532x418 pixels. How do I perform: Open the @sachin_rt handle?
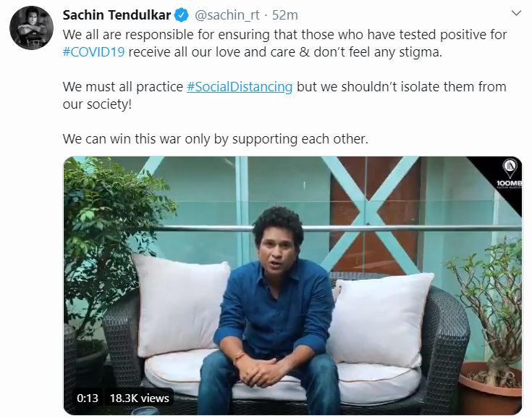click(x=227, y=15)
